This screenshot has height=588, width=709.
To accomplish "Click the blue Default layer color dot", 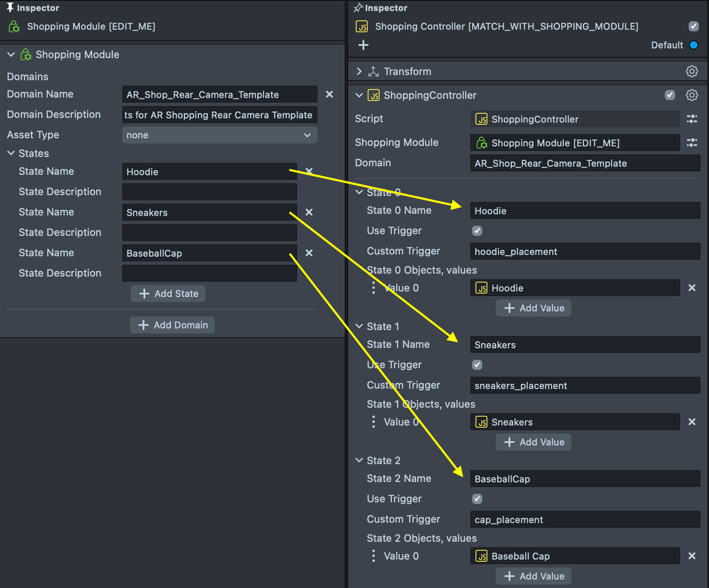I will pyautogui.click(x=694, y=45).
